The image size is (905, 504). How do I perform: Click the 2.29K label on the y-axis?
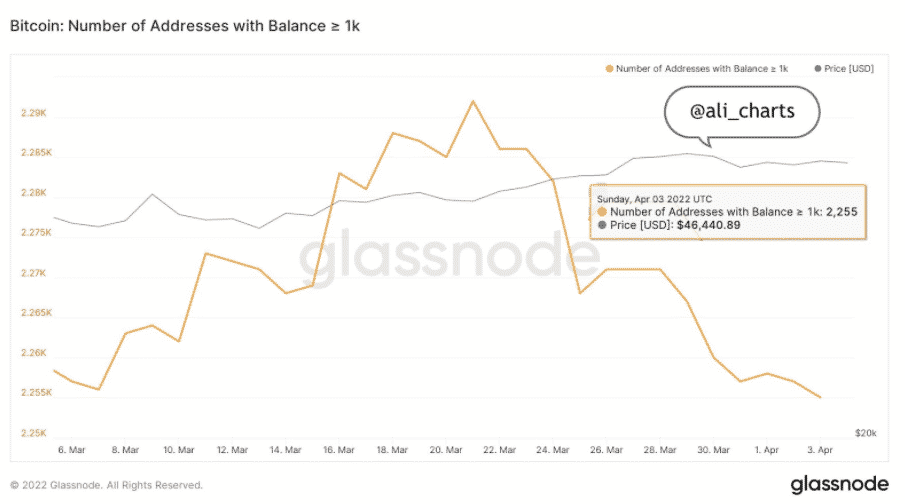point(34,113)
